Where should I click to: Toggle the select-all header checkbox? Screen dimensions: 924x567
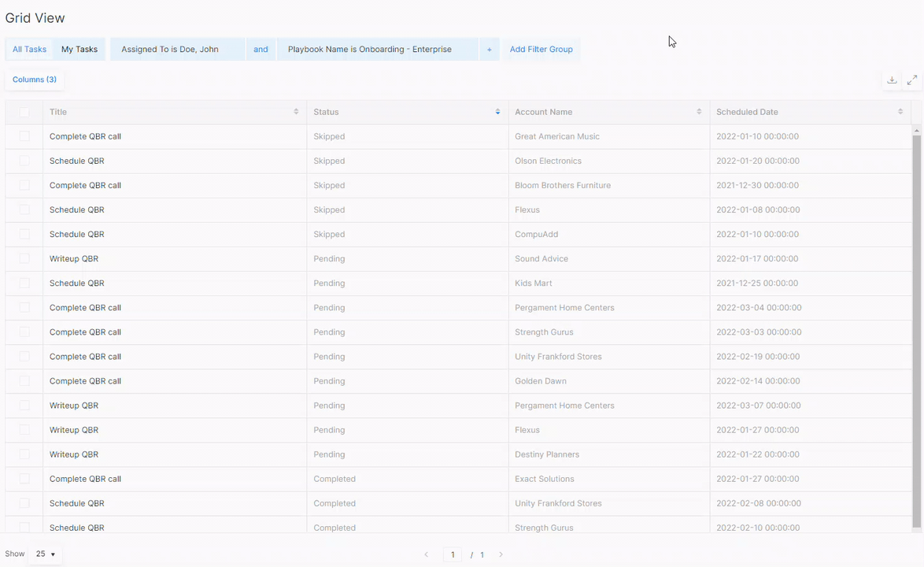point(24,112)
